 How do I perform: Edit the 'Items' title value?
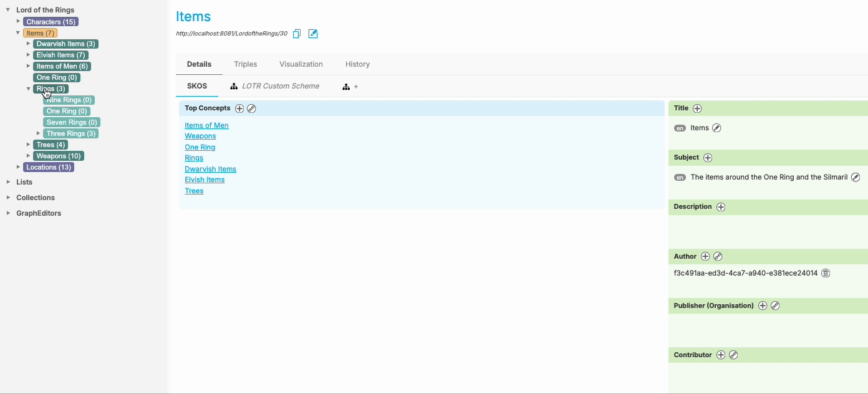click(x=716, y=128)
